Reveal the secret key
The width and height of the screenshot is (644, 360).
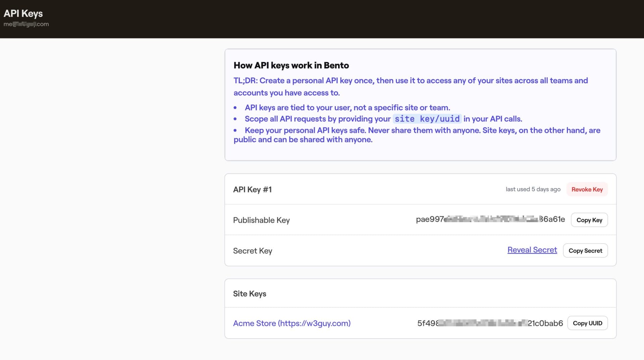[x=532, y=250]
